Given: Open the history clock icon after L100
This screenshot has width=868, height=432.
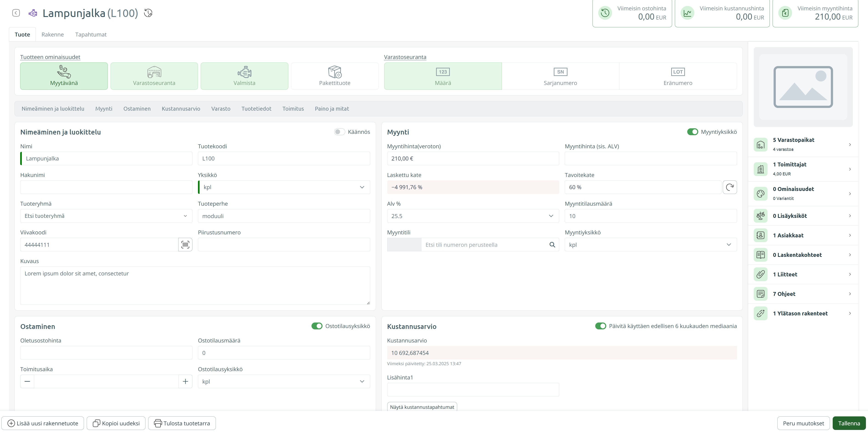Looking at the screenshot, I should pos(148,13).
